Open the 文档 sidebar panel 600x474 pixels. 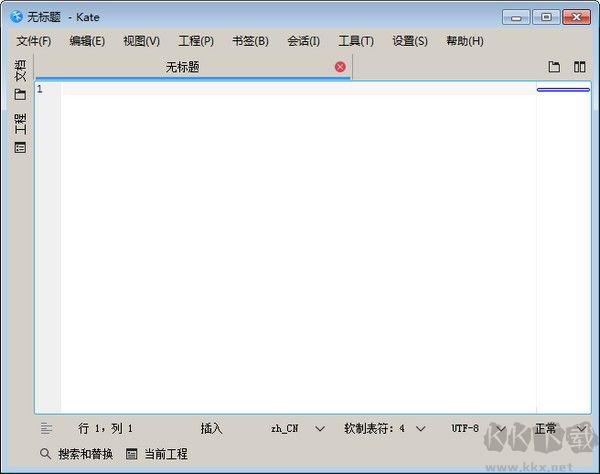(x=21, y=80)
